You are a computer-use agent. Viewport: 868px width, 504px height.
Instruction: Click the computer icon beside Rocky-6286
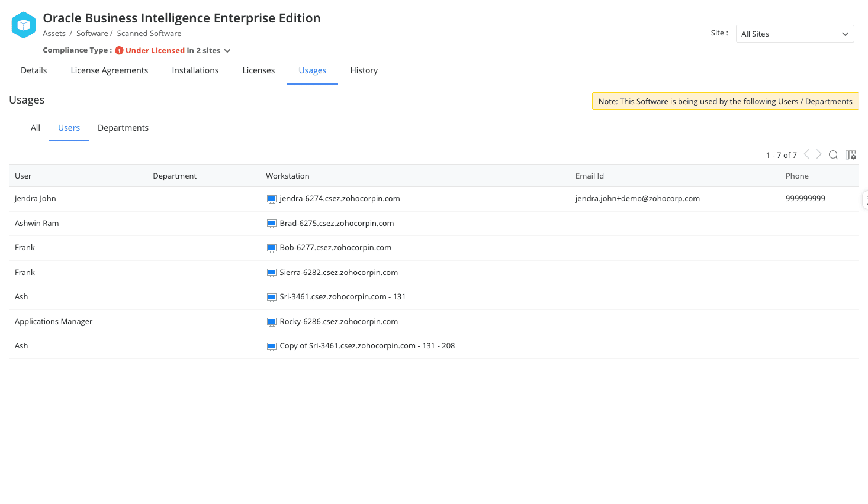(x=272, y=322)
